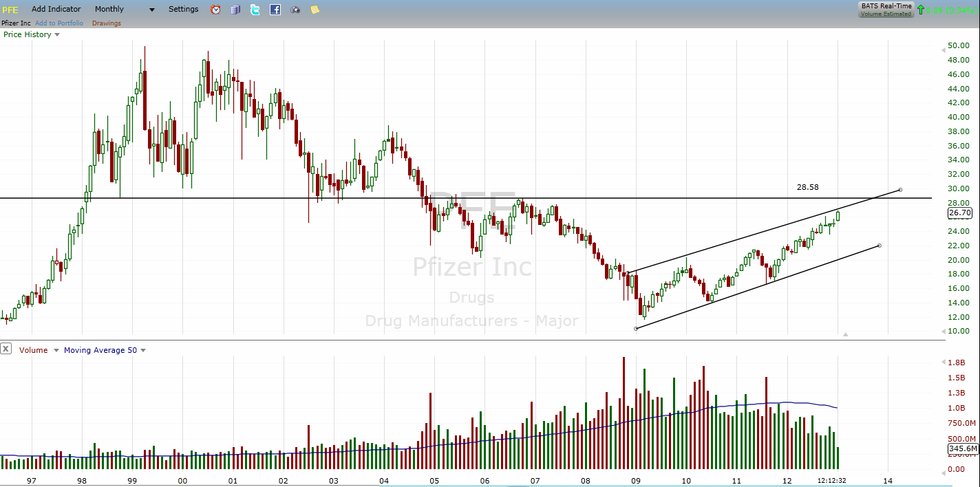Click the 750.0M volume axis label

pos(961,424)
